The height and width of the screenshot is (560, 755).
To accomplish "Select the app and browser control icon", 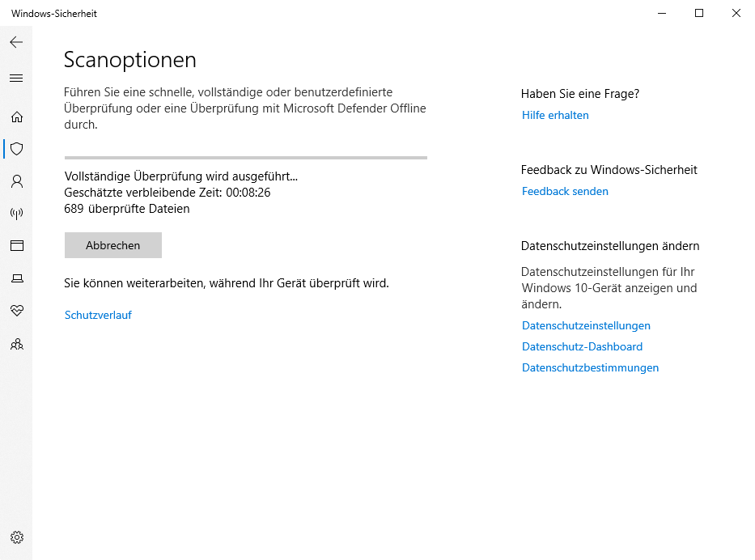I will coord(16,245).
